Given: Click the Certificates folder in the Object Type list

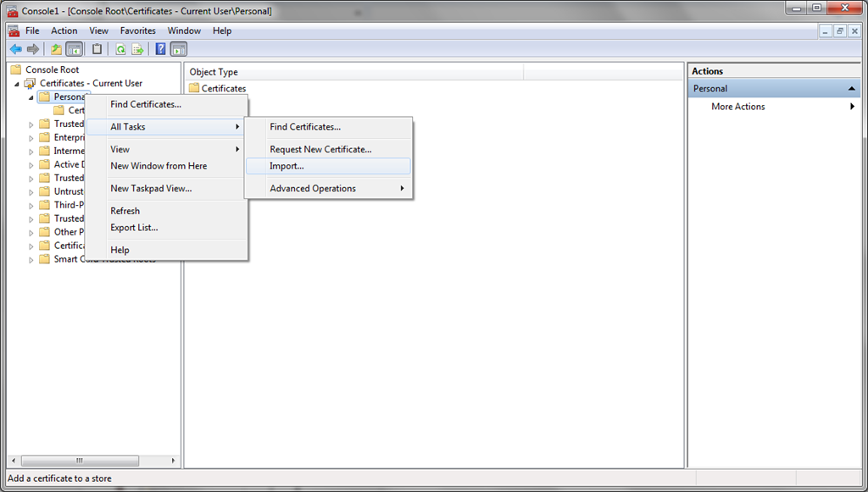Looking at the screenshot, I should tap(223, 88).
